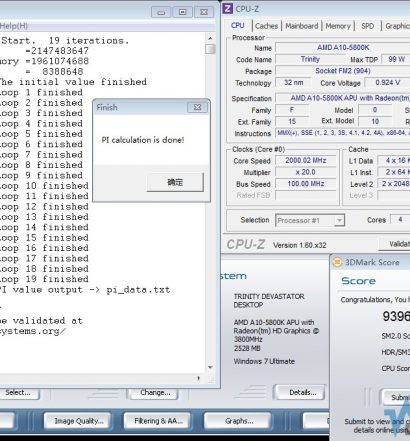Click 'Loop 19 finished' line in Super PI

point(44,279)
